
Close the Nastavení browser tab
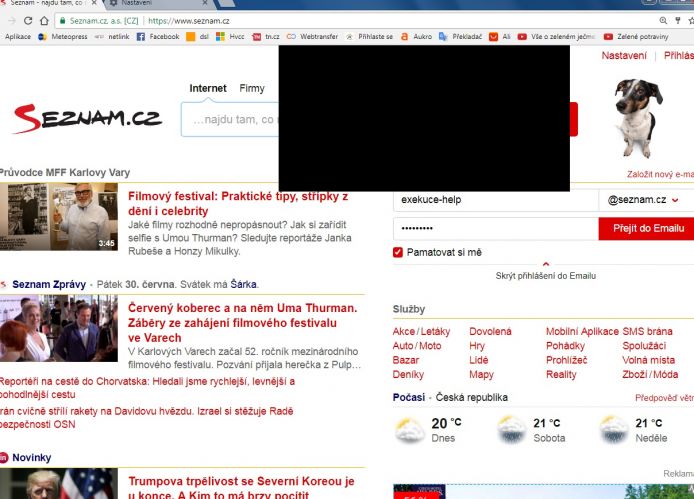[x=204, y=3]
